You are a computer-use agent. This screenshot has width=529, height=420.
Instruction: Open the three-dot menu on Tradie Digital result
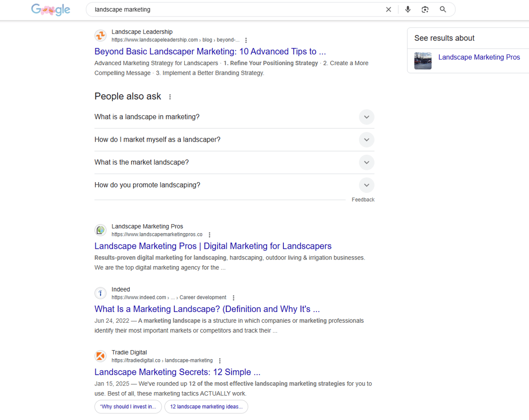tap(220, 360)
